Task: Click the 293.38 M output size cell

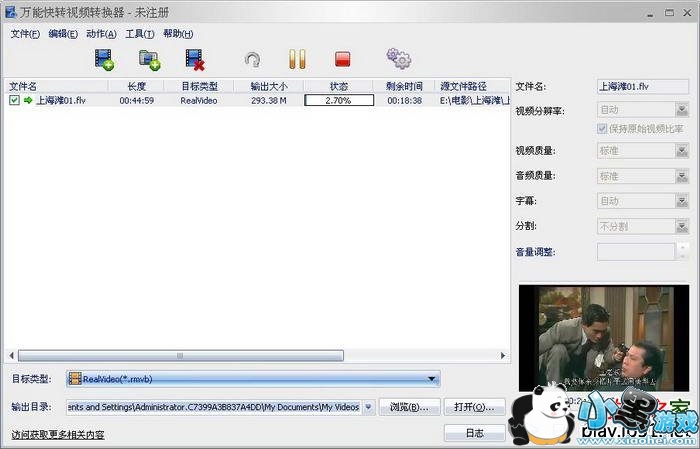Action: point(269,100)
